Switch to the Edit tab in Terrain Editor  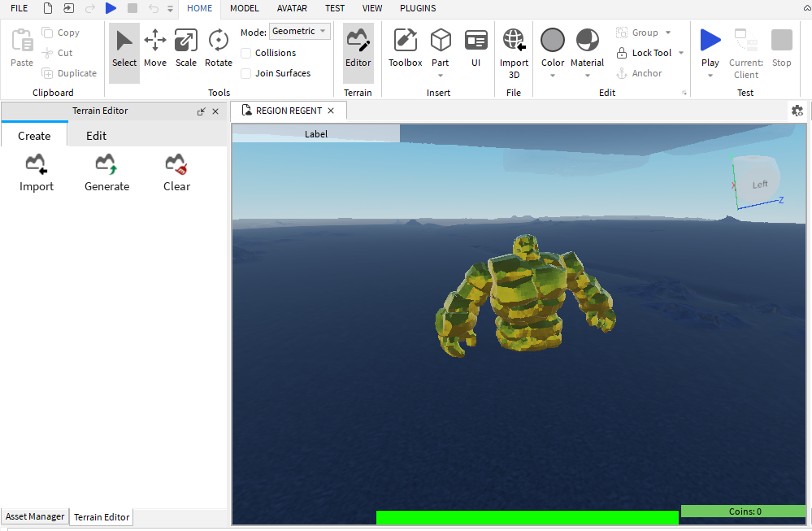click(x=96, y=136)
